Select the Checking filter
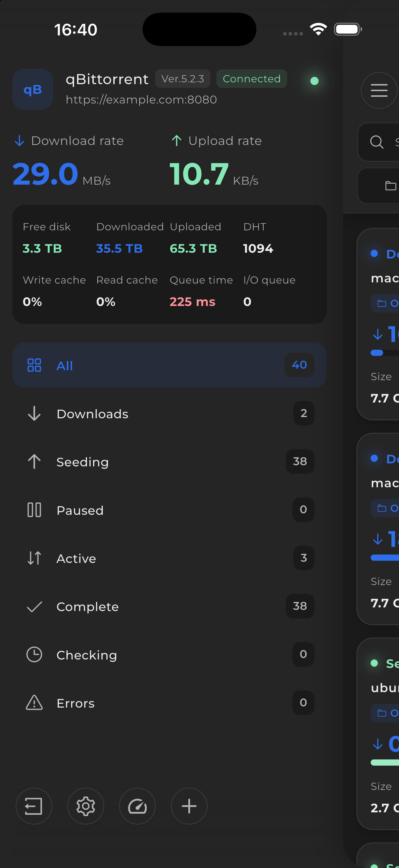 tap(170, 654)
